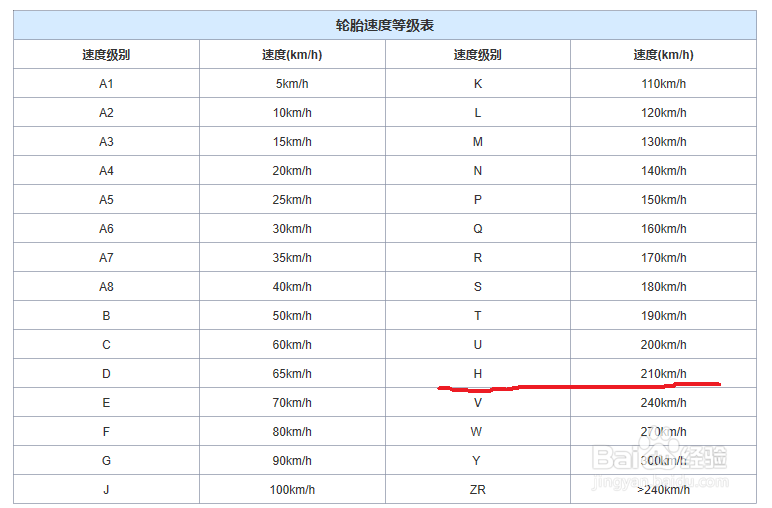Screen dimensions: 772x508
Task: Select the H grade cell
Action: pos(478,374)
